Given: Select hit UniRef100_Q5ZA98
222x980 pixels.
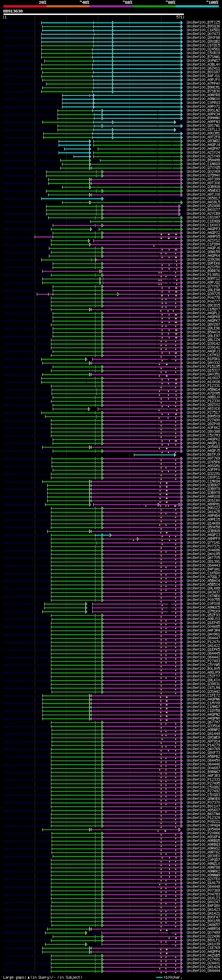Looking at the screenshot, I should 203,206.
